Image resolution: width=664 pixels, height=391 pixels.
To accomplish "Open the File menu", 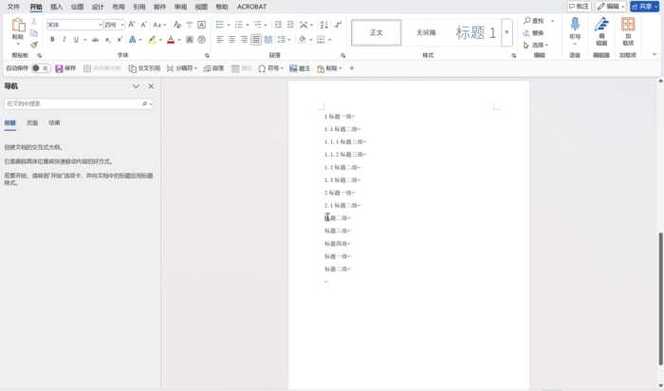I will (x=14, y=7).
